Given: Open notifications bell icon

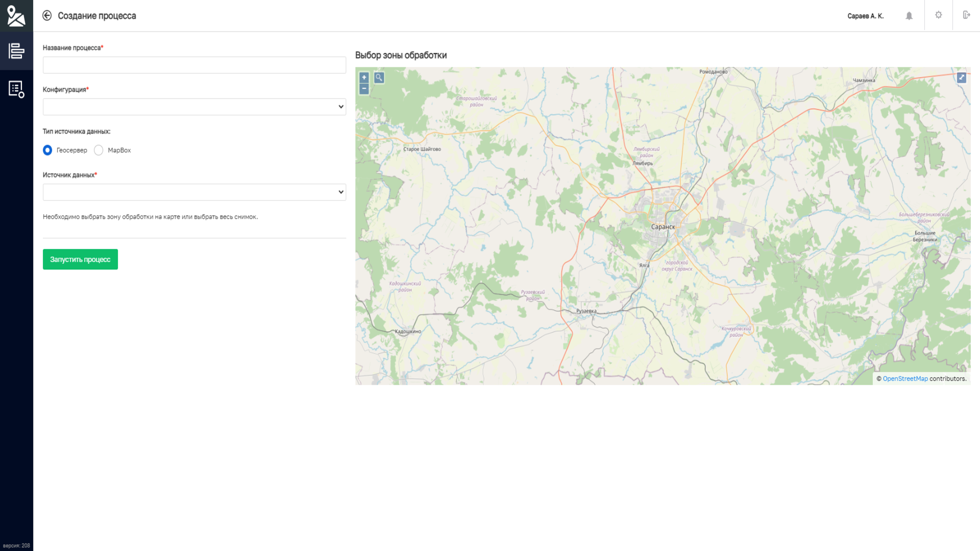Looking at the screenshot, I should pyautogui.click(x=909, y=16).
